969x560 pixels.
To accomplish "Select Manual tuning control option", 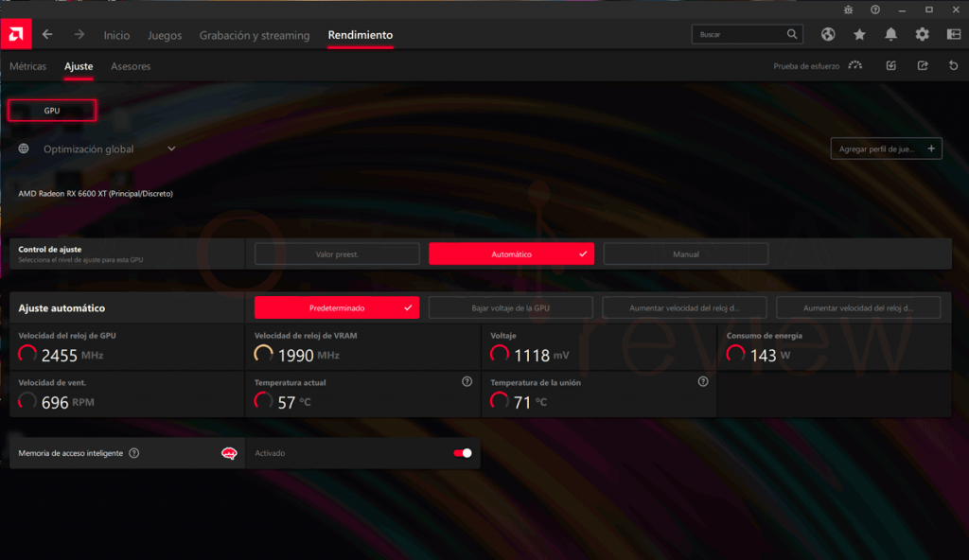I will point(686,254).
